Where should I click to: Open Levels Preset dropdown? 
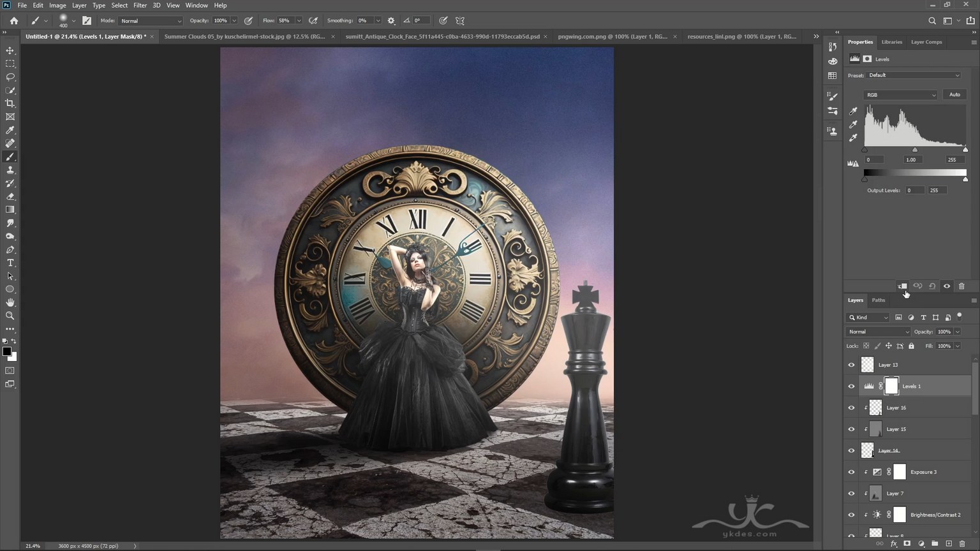[914, 75]
